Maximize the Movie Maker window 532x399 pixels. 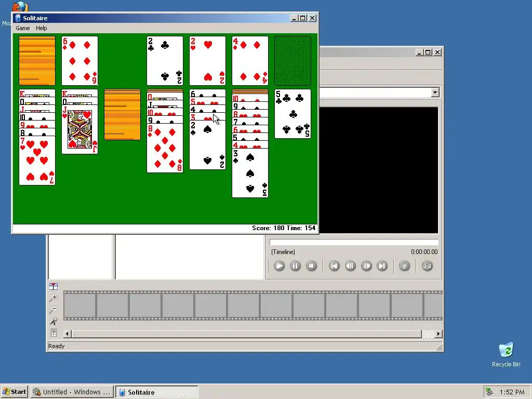428,52
